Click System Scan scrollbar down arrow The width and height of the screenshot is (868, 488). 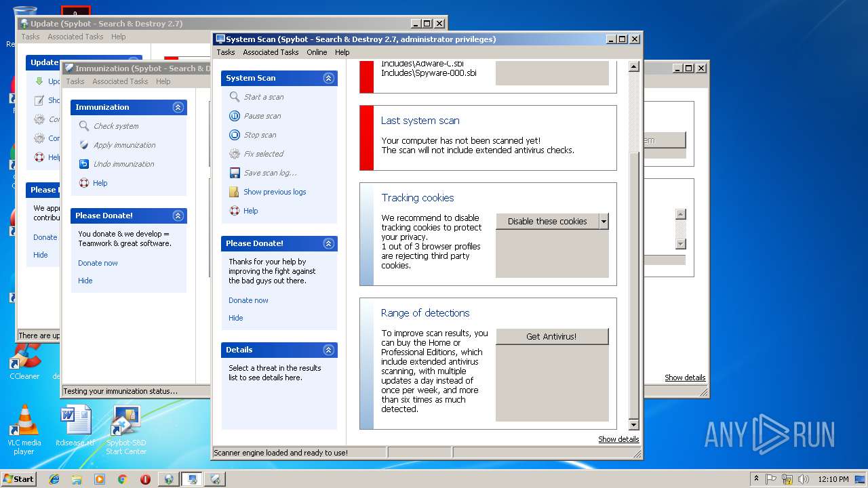pyautogui.click(x=634, y=425)
